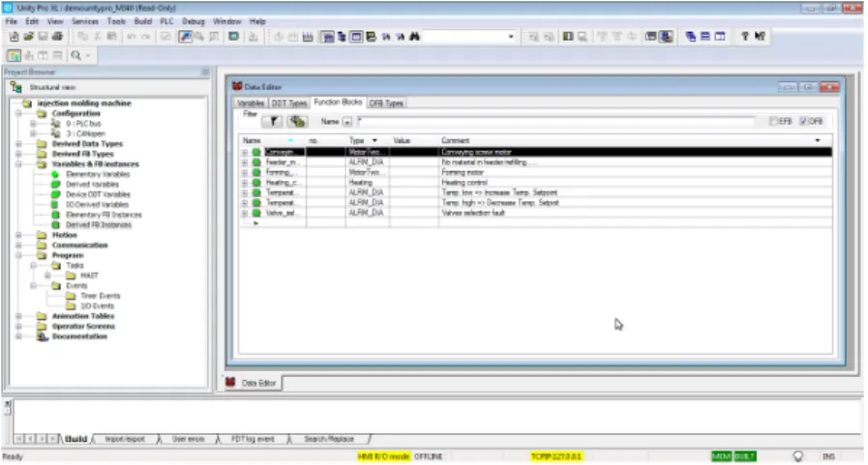This screenshot has width=868, height=465.
Task: Click the OFFLINE status bar entry
Action: tap(428, 456)
